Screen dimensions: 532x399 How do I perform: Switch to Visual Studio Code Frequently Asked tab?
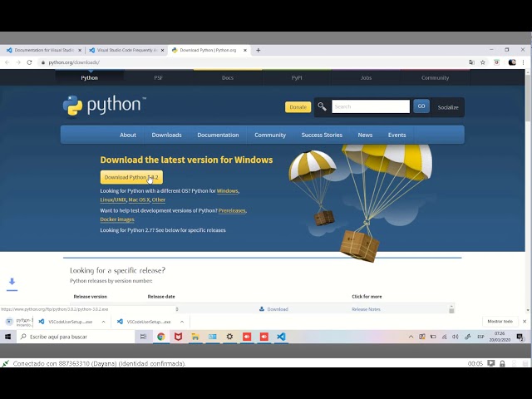(126, 50)
